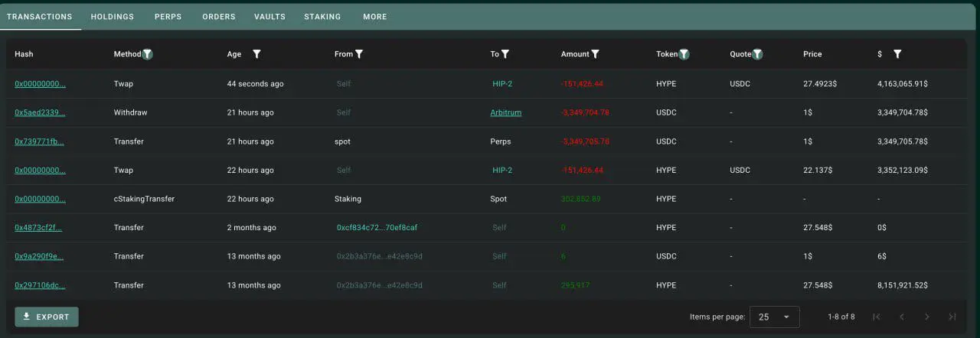Open the To column filter icon
The image size is (980, 338).
(x=505, y=54)
